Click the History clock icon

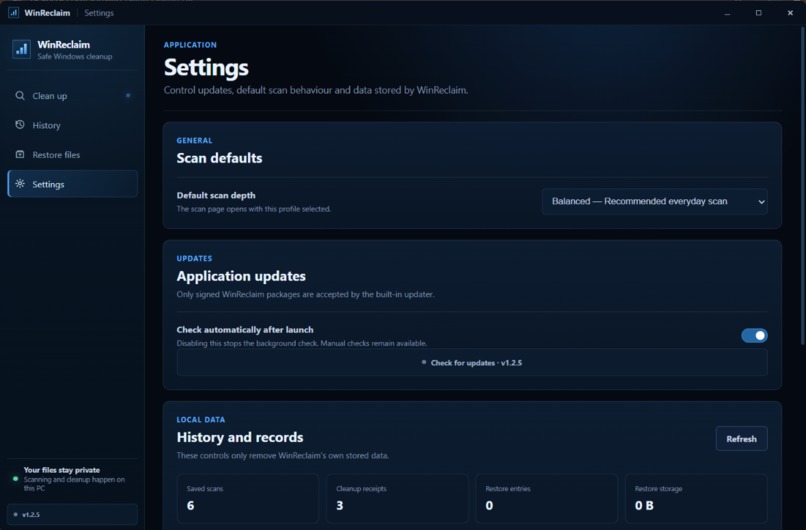point(20,124)
